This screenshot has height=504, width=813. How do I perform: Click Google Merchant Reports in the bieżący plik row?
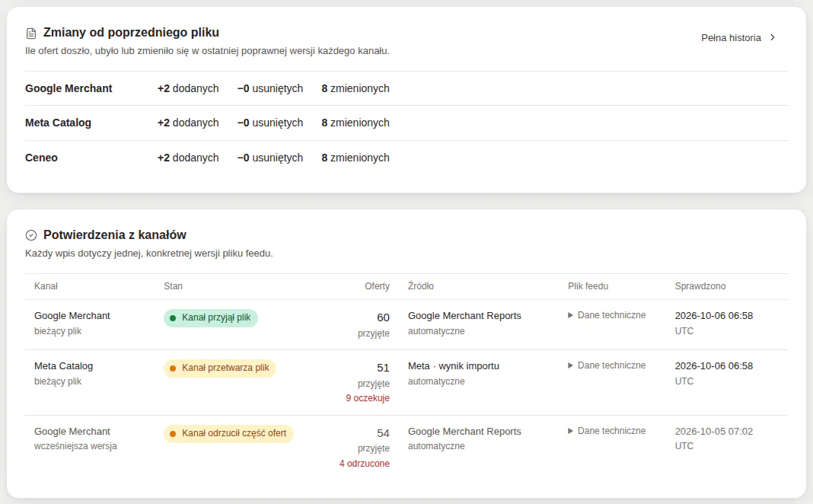(x=464, y=316)
